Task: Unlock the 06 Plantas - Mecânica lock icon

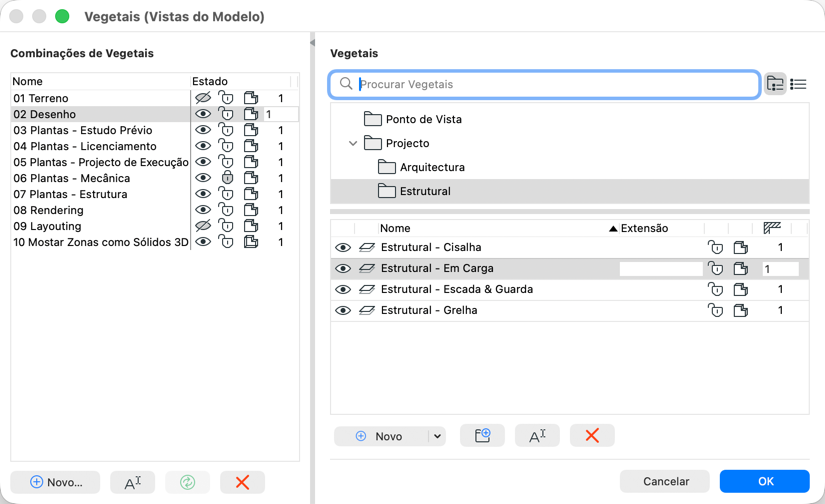Action: [x=227, y=178]
